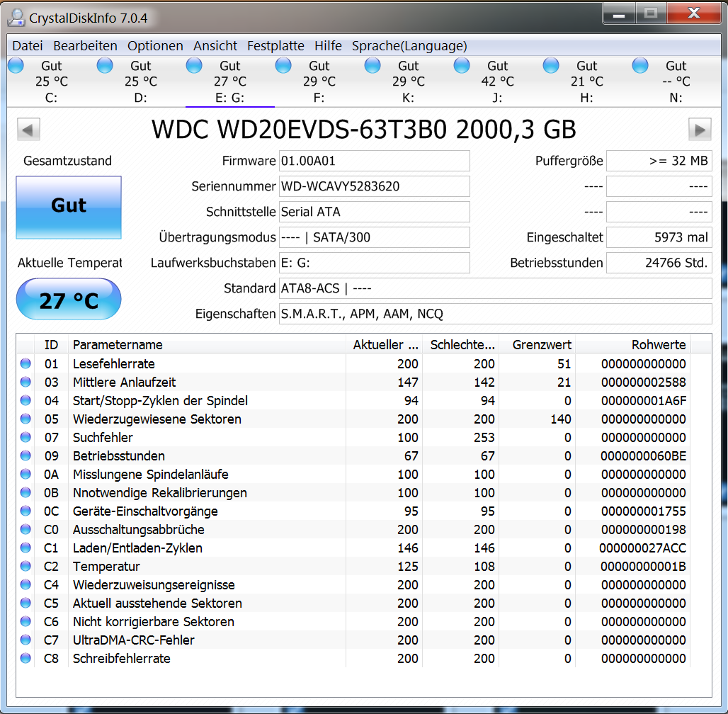Go to next disk with right arrow

(700, 130)
